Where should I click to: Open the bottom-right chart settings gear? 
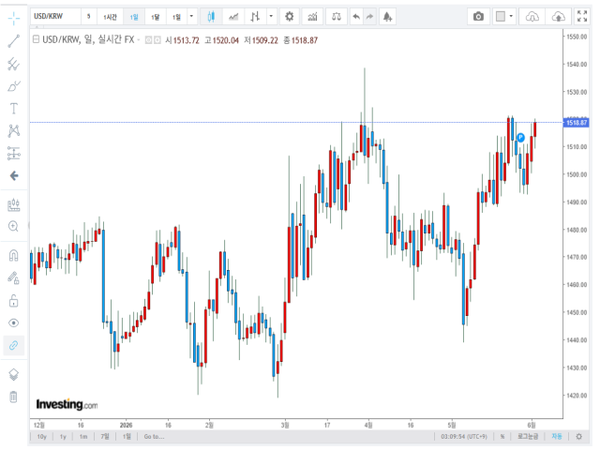click(579, 437)
